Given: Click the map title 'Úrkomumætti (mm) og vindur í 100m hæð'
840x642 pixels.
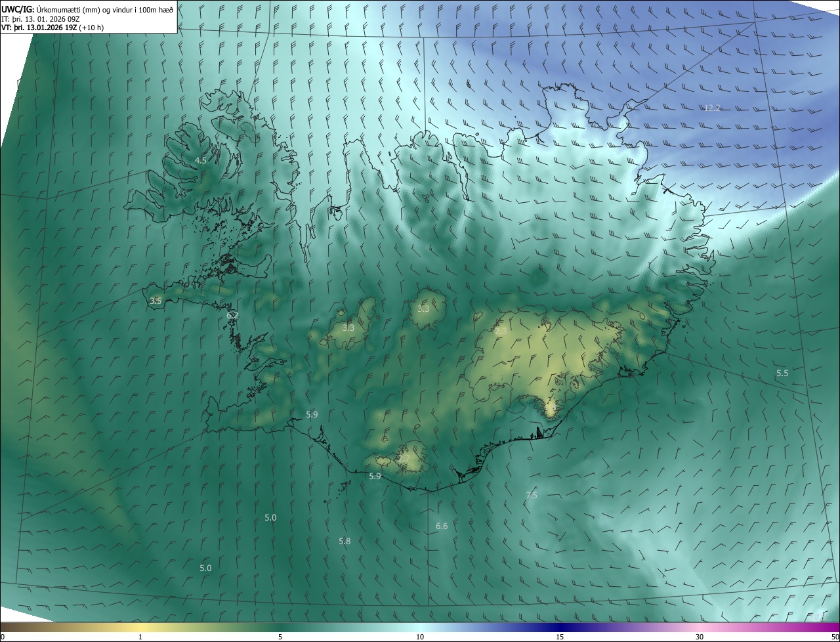Looking at the screenshot, I should click(x=105, y=10).
